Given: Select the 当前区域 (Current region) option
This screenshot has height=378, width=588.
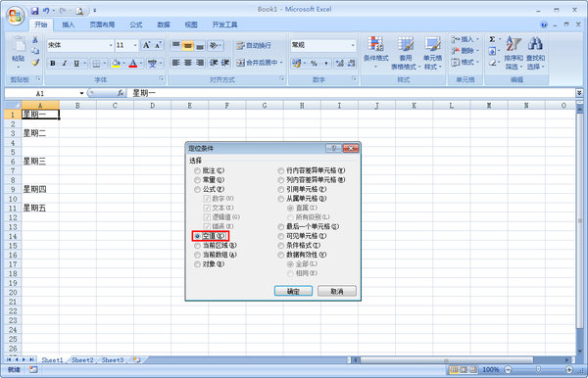Looking at the screenshot, I should pyautogui.click(x=197, y=246).
